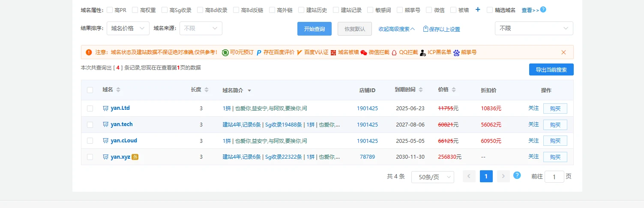
Task: Click the help question mark beside 查看>>
Action: [x=543, y=9]
